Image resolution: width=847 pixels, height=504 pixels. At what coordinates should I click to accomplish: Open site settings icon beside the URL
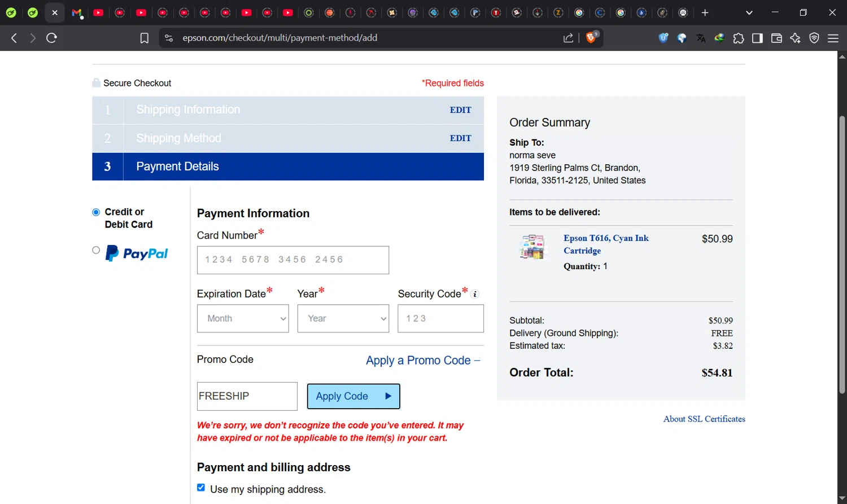[169, 38]
